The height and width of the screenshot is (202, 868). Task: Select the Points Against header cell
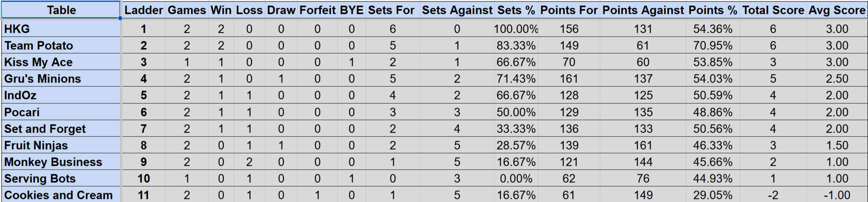click(643, 10)
